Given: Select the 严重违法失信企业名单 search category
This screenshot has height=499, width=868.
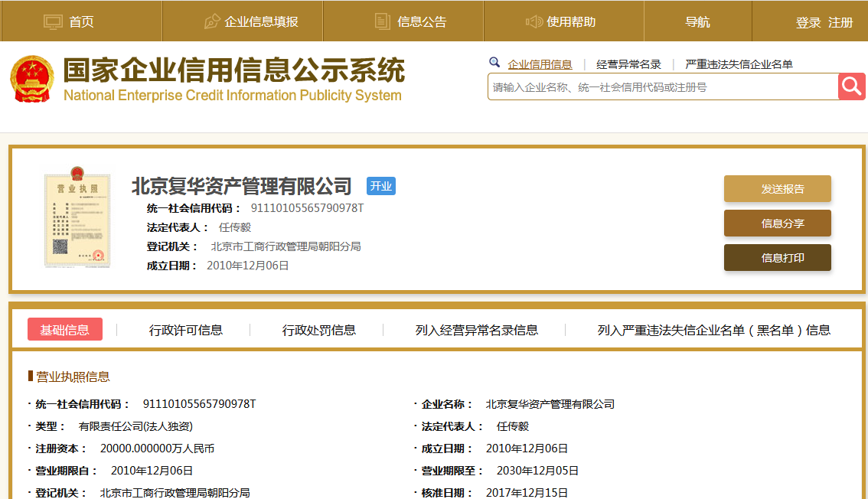Looking at the screenshot, I should point(739,64).
